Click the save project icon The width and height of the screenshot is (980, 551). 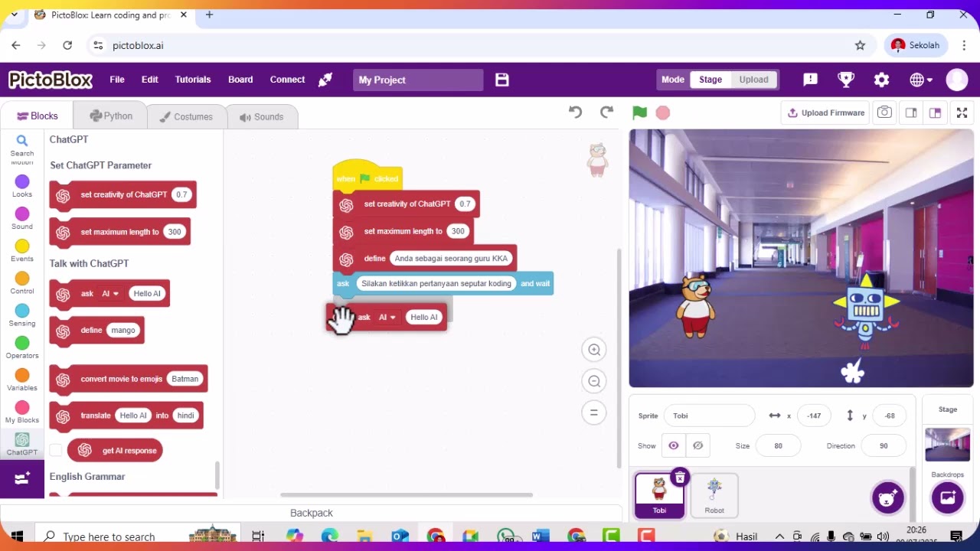point(502,80)
